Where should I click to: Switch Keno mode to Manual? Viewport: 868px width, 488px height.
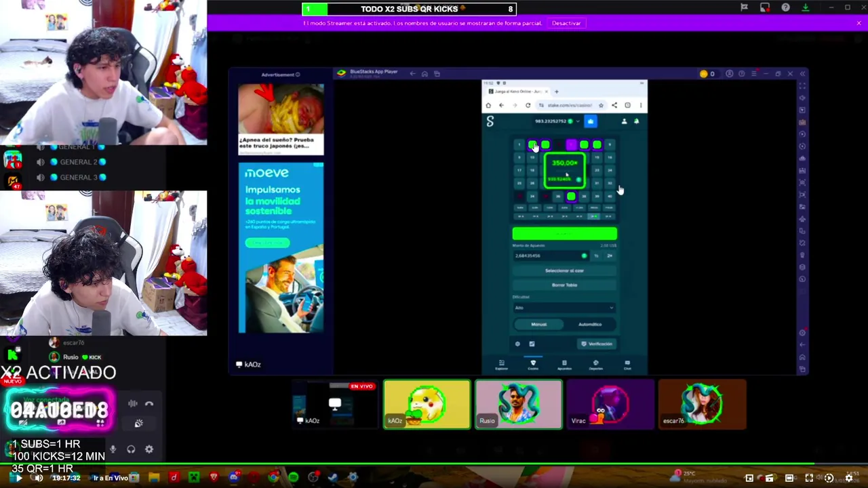(538, 324)
